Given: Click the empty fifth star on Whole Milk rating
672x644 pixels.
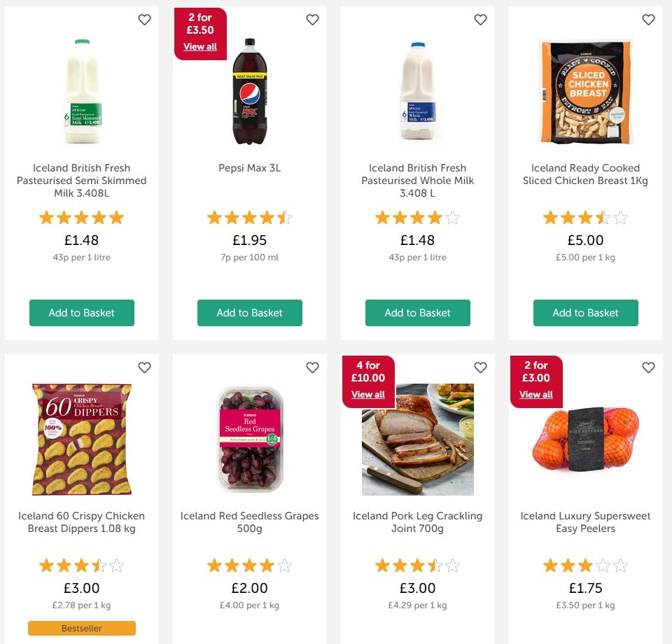Looking at the screenshot, I should pyautogui.click(x=453, y=218).
